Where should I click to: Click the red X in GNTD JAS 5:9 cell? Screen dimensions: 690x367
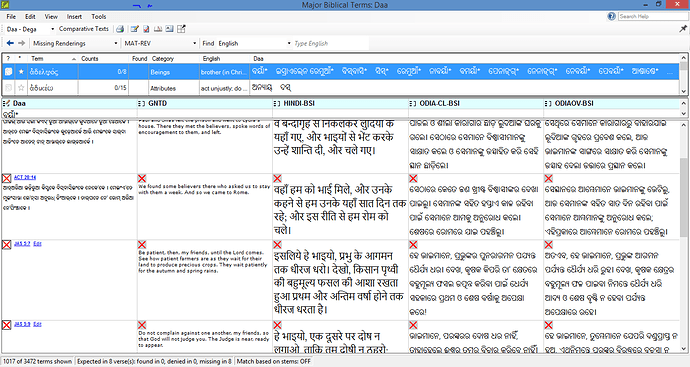pyautogui.click(x=142, y=325)
